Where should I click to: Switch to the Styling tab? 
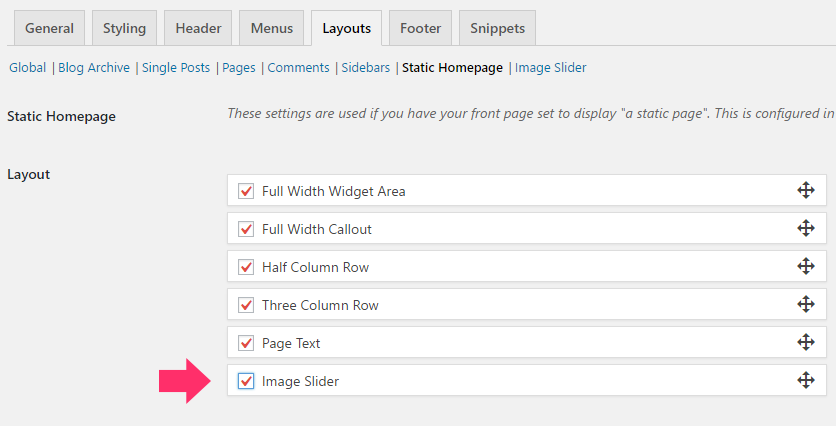coord(124,28)
